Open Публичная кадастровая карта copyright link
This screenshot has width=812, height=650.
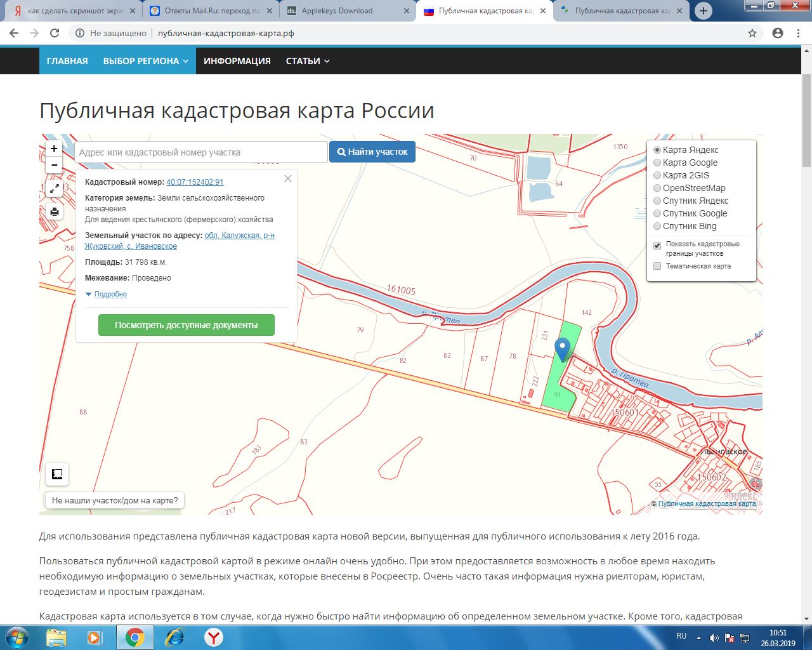click(707, 503)
